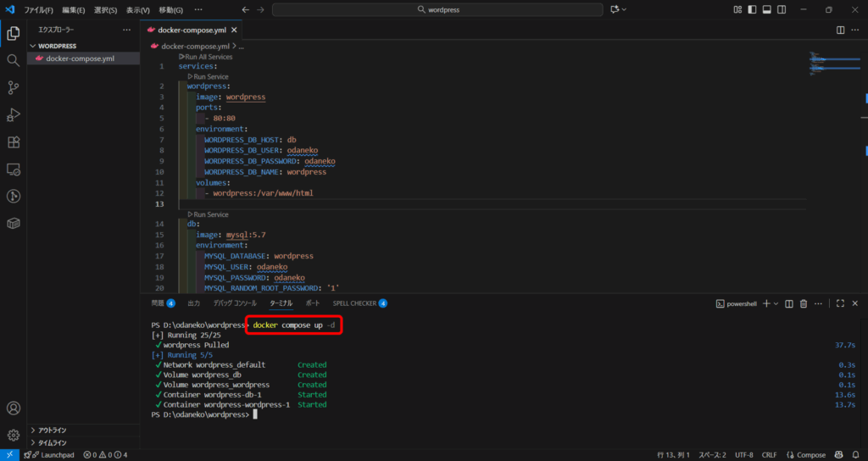The image size is (868, 461).
Task: Expand the アウトライン section
Action: [53, 430]
